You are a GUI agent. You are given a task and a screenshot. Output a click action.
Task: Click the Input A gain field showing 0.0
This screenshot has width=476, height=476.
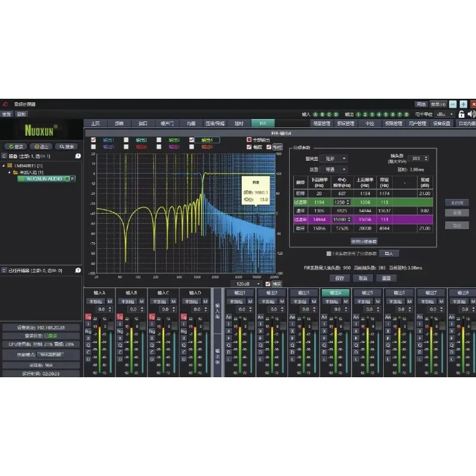tap(105, 309)
